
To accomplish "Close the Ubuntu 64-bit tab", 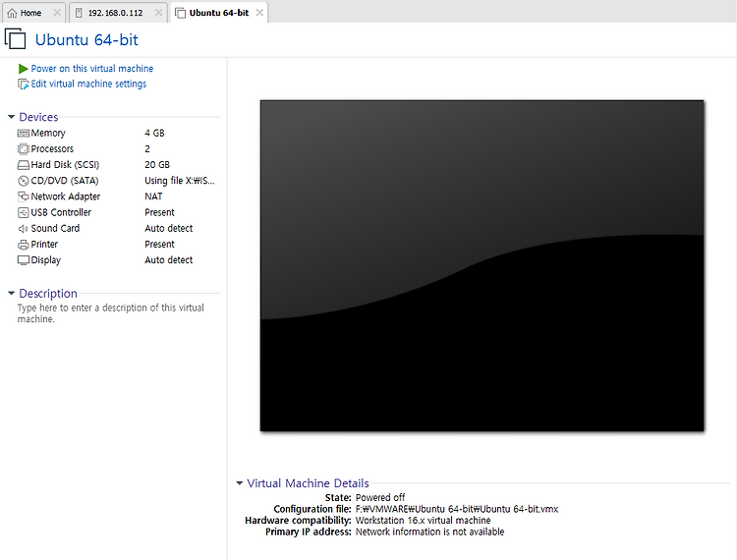I will click(x=259, y=13).
